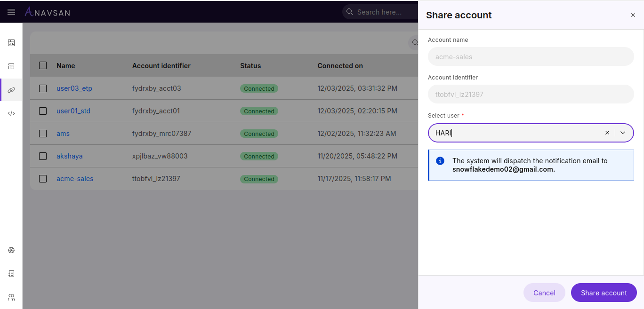Open the akshaya account link
The width and height of the screenshot is (644, 309).
coord(70,156)
